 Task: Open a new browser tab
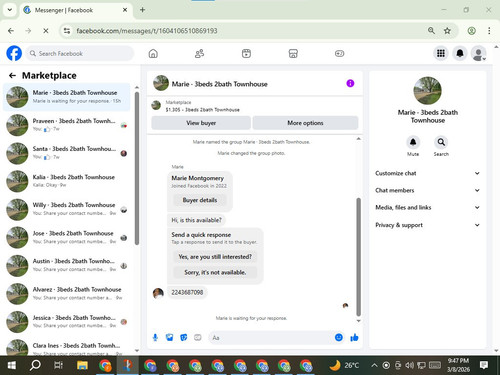coord(142,10)
